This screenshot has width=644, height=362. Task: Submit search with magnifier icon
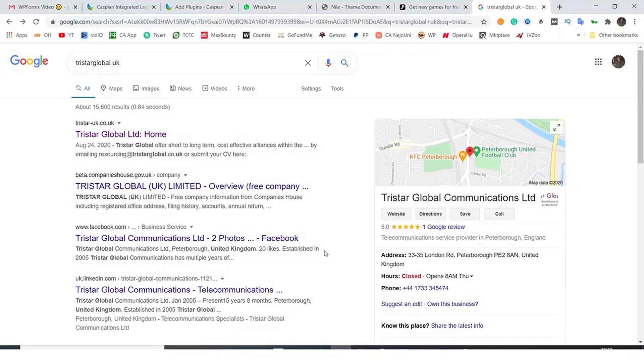(344, 63)
